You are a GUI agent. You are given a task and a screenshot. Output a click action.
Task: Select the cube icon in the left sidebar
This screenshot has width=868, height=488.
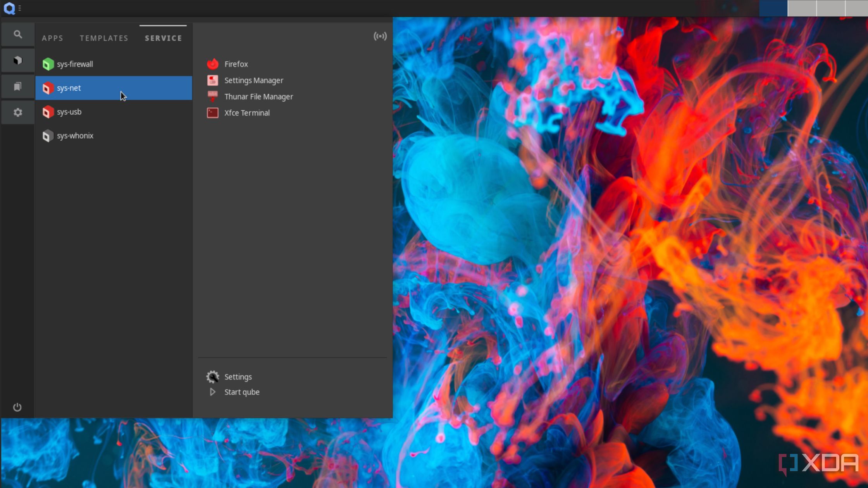click(17, 60)
